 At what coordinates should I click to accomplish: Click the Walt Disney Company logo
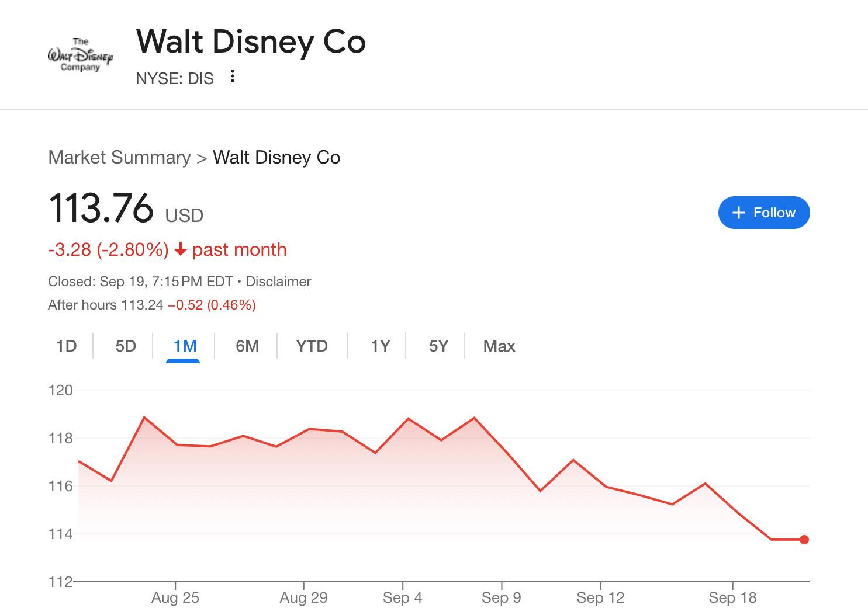[x=80, y=55]
